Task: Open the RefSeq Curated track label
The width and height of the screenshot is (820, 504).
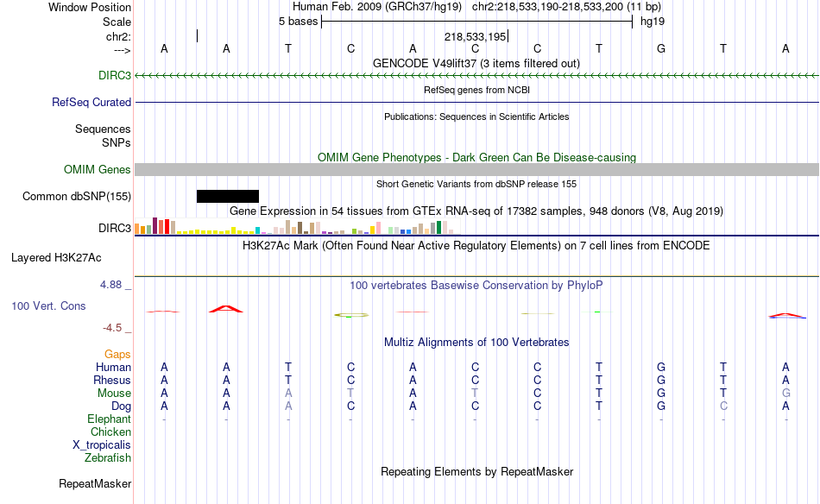Action: pyautogui.click(x=91, y=102)
